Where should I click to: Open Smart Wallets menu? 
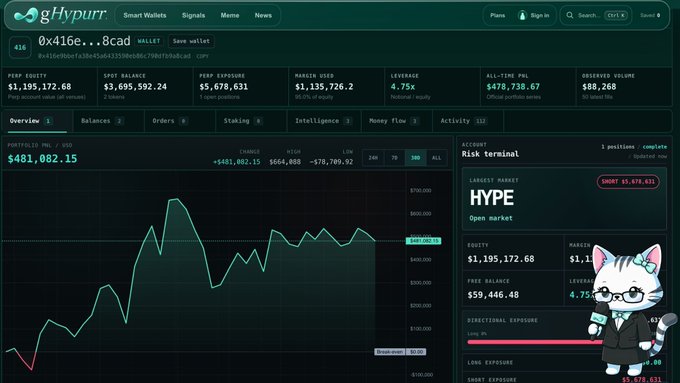pos(145,15)
